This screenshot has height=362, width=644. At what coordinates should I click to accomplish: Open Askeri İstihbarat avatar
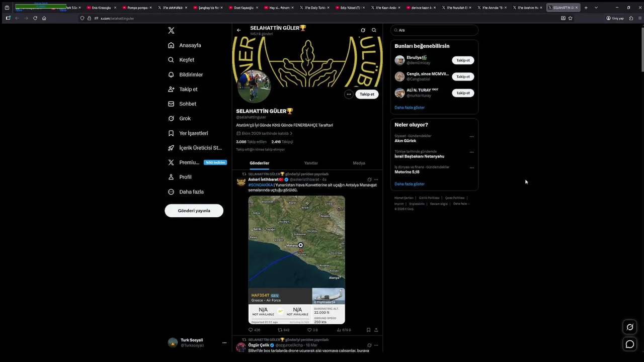click(241, 182)
